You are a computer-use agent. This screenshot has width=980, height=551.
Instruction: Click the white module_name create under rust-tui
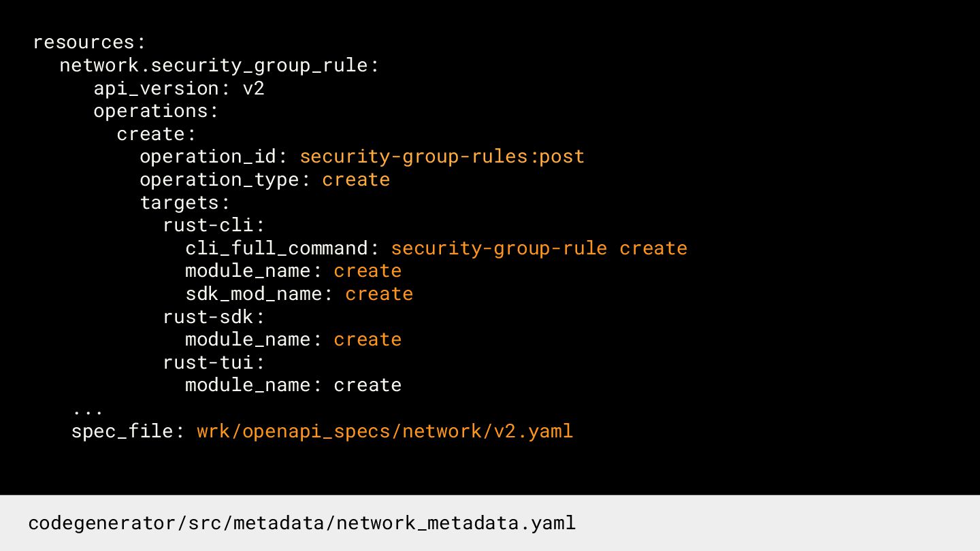coord(367,385)
